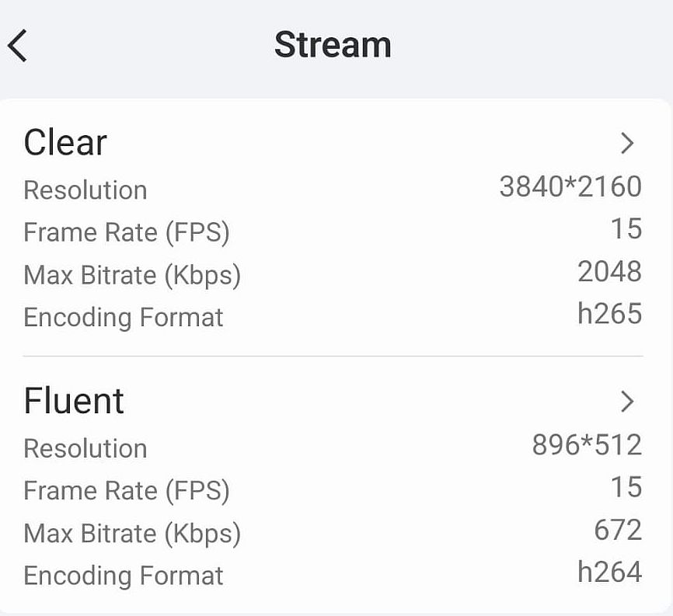Image resolution: width=673 pixels, height=616 pixels.
Task: Tap the Stream page title
Action: [333, 45]
